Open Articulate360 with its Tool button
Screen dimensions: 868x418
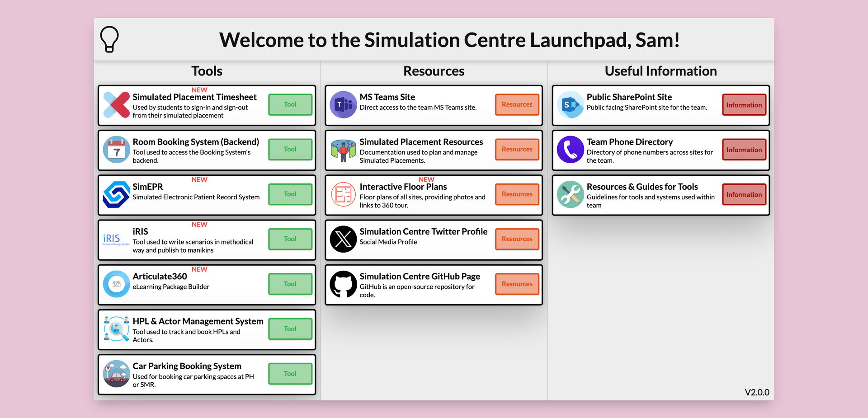pyautogui.click(x=290, y=284)
